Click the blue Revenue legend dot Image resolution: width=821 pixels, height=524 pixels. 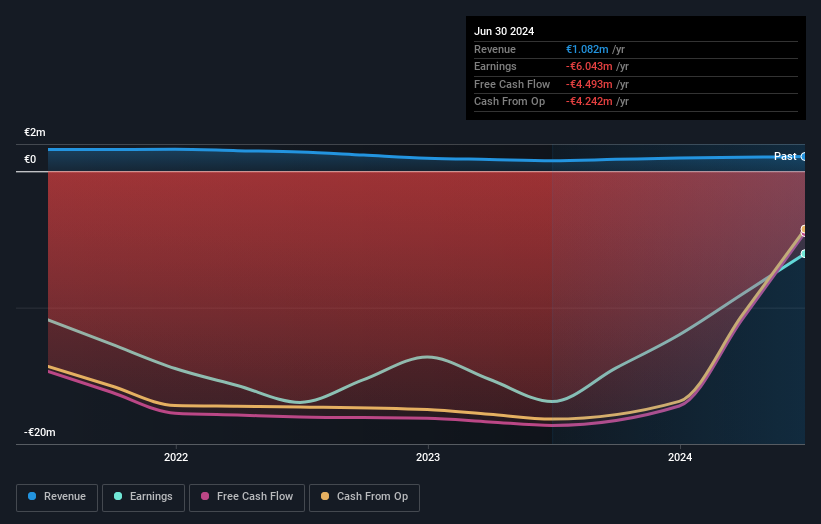point(32,496)
